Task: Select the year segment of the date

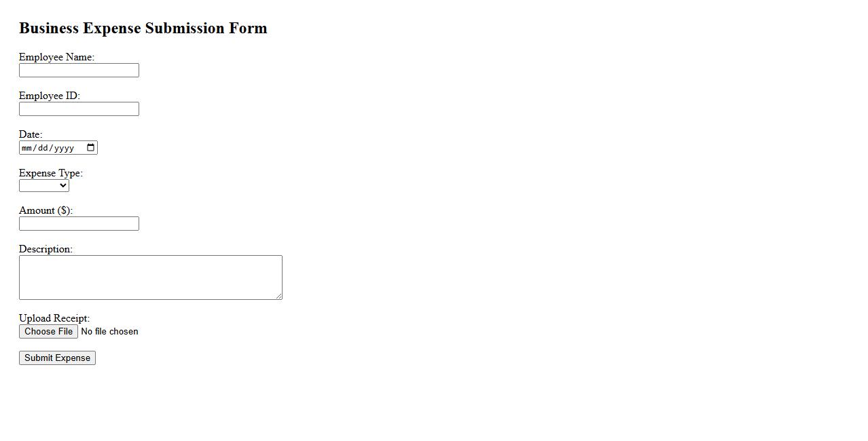Action: tap(63, 148)
